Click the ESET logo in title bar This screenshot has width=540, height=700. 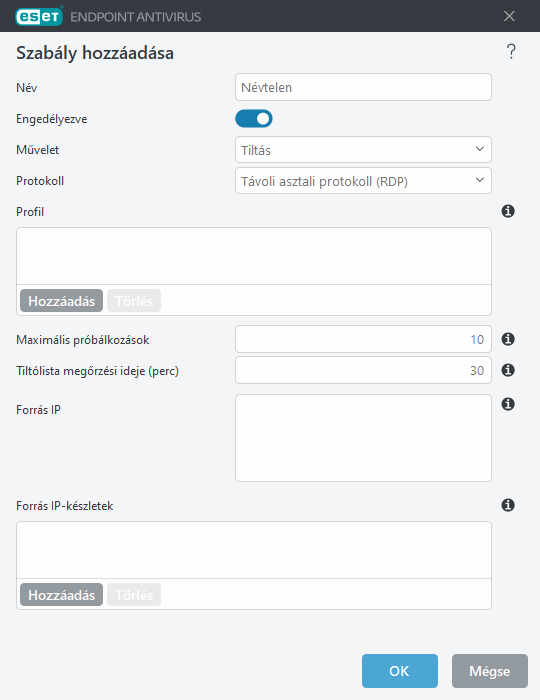[x=39, y=17]
